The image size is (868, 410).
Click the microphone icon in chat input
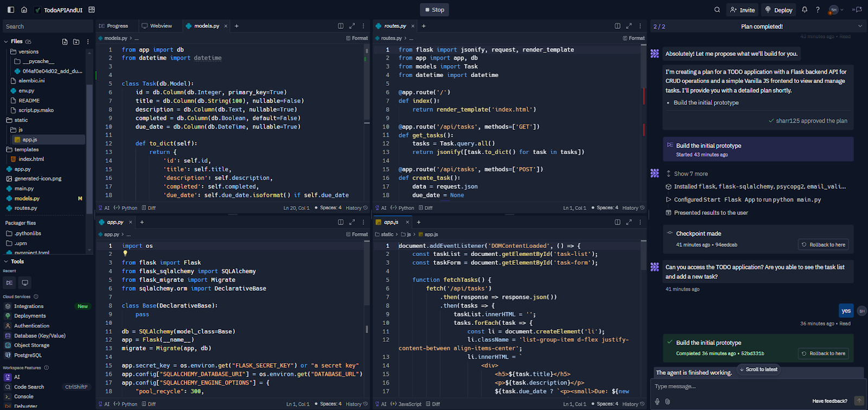click(657, 401)
